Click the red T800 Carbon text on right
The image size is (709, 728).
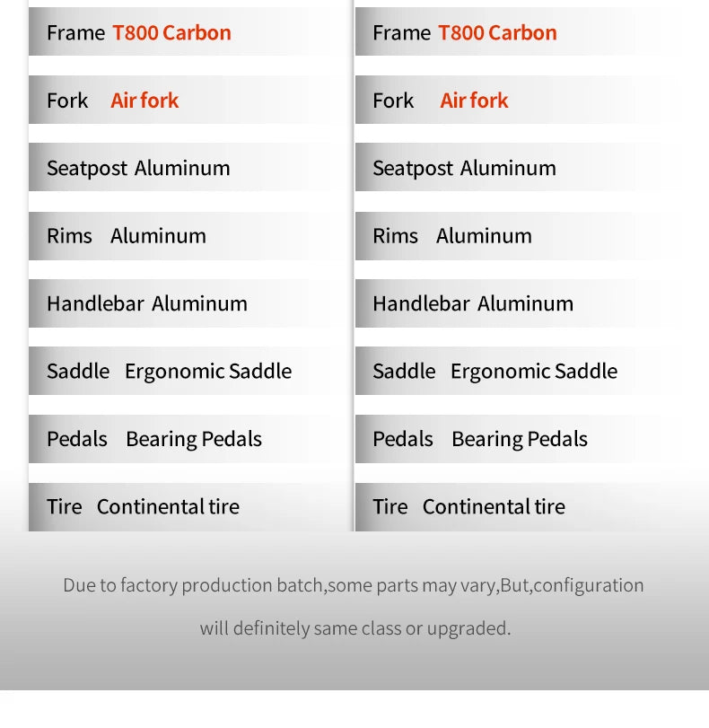[x=498, y=33]
